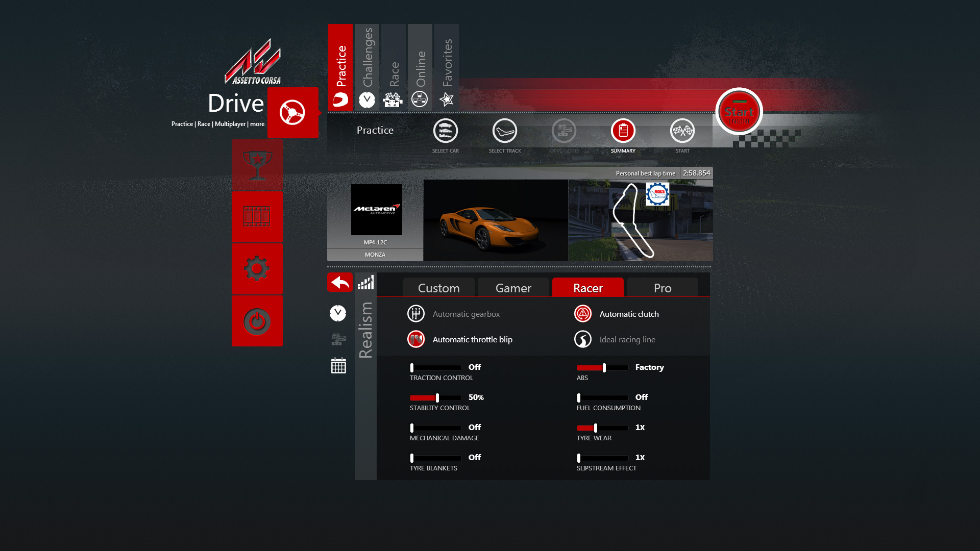The width and height of the screenshot is (980, 551).
Task: Select the Gamer realism preset
Action: point(513,288)
